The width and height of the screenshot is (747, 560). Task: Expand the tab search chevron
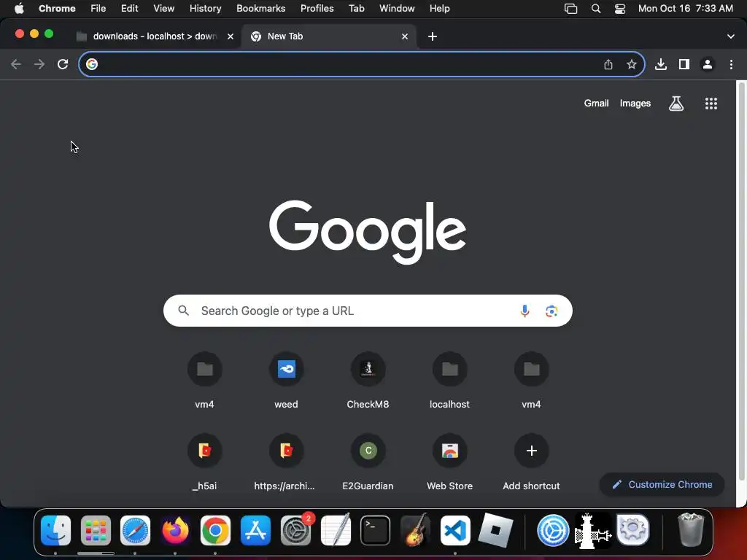[x=731, y=36]
